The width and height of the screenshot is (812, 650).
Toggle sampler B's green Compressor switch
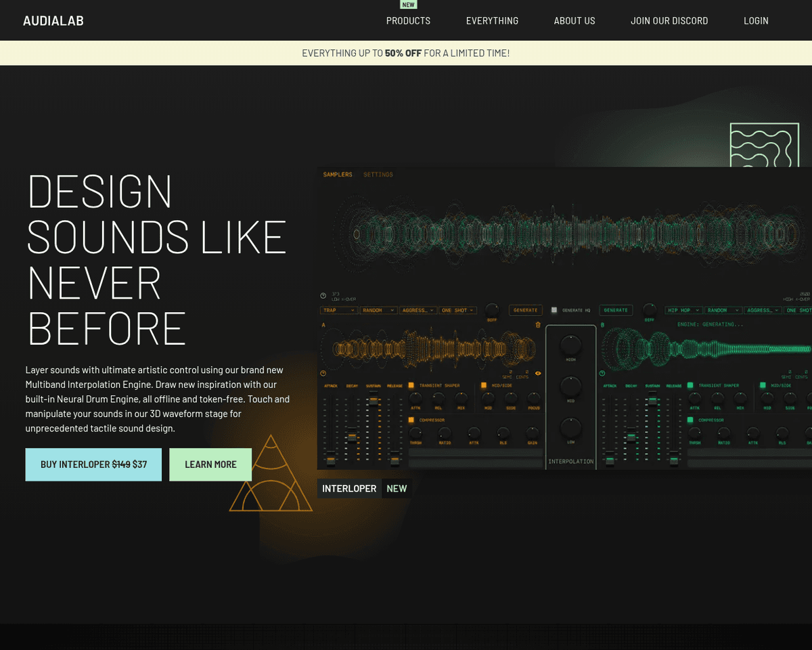pyautogui.click(x=692, y=420)
